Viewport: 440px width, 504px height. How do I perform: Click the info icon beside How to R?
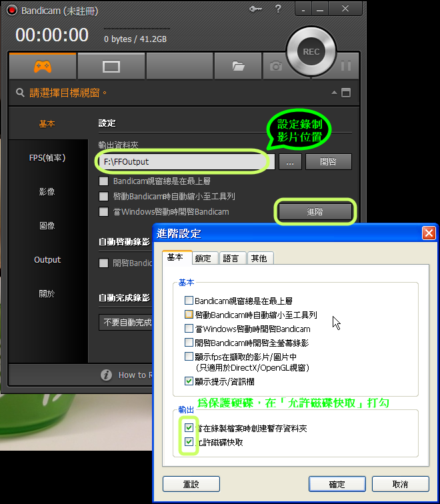pos(107,375)
